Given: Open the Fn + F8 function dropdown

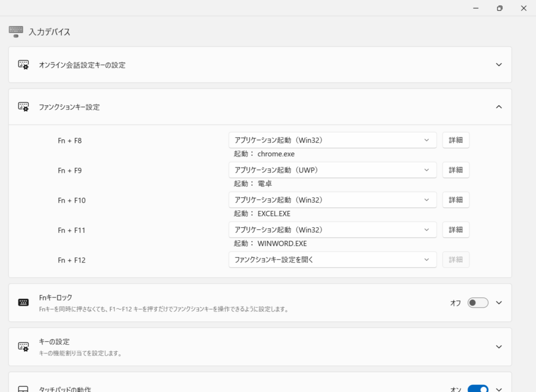Looking at the screenshot, I should (x=332, y=140).
